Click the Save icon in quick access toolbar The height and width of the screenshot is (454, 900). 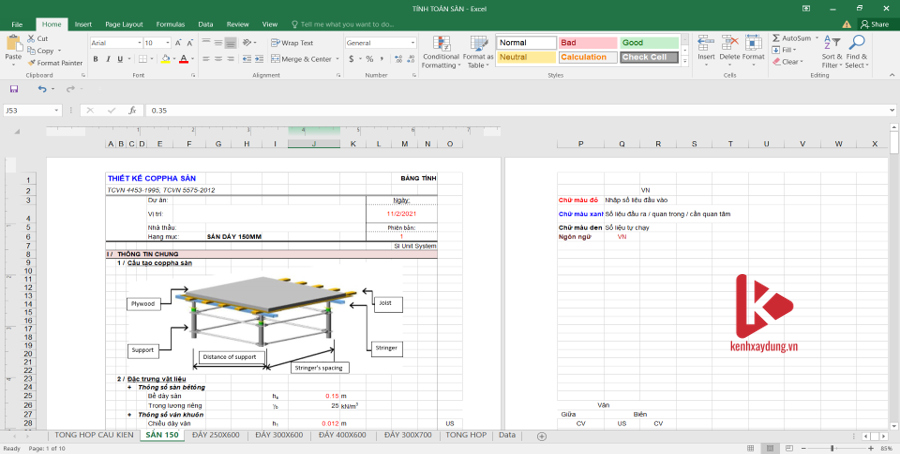(x=14, y=88)
